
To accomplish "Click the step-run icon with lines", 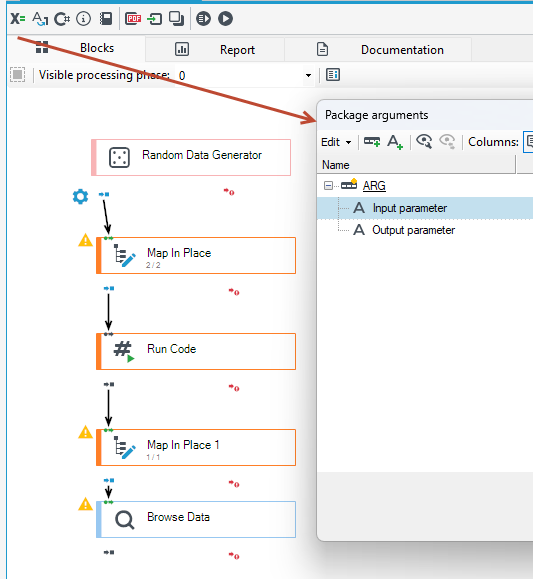I will pyautogui.click(x=203, y=18).
